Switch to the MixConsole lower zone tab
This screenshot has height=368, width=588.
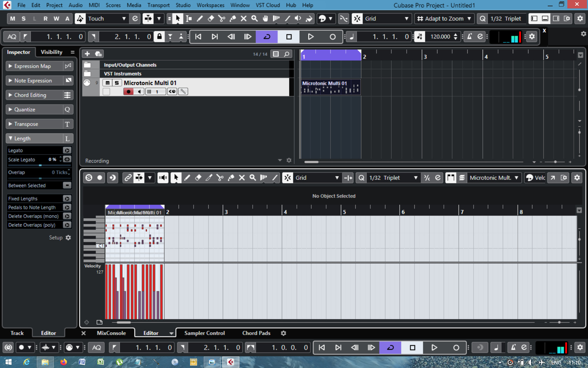click(x=111, y=333)
